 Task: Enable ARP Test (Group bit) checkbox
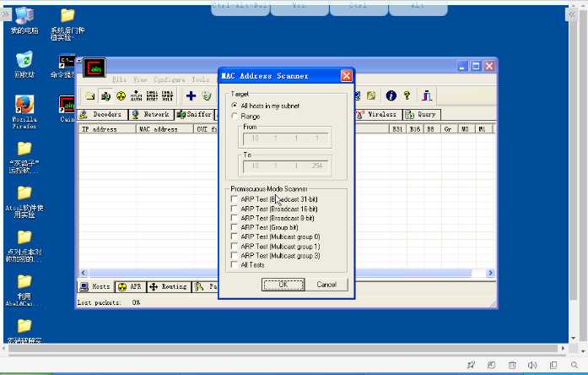click(234, 227)
